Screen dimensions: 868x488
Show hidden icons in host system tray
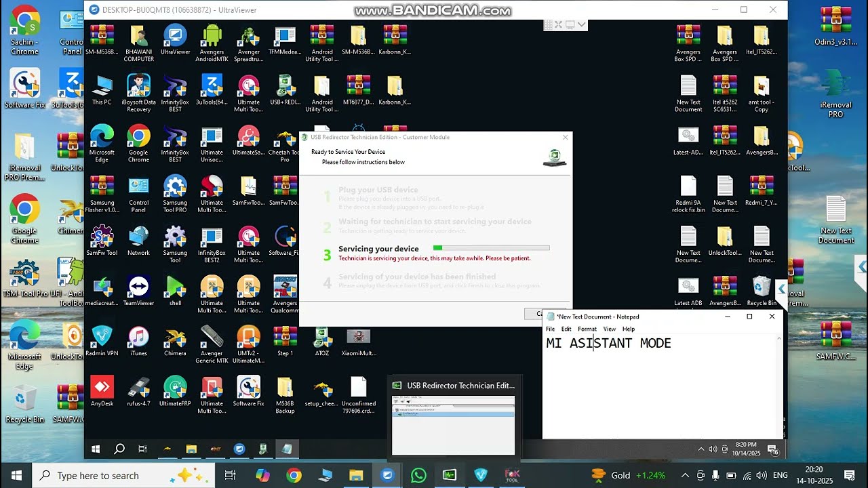685,475
